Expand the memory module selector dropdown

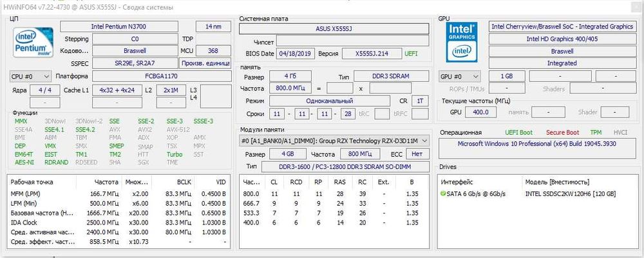[x=334, y=141]
